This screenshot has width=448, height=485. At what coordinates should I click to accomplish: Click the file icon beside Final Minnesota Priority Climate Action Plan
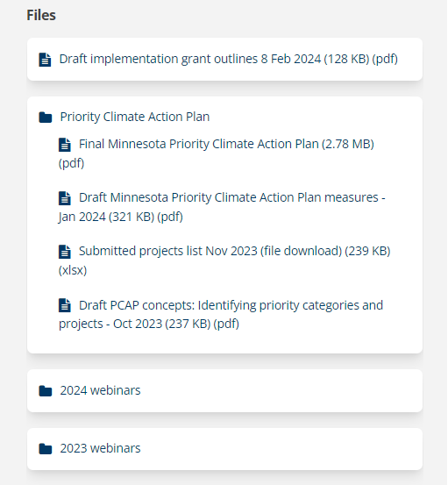[65, 145]
